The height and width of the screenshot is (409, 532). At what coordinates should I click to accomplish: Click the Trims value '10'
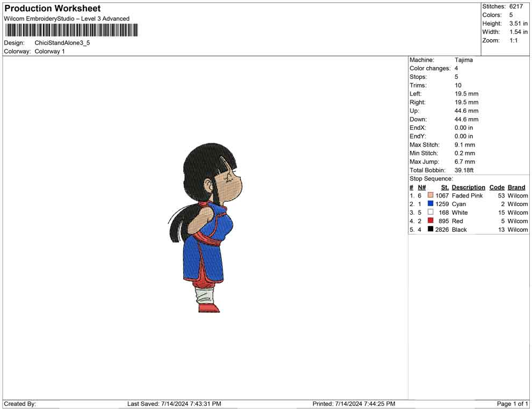pos(458,85)
